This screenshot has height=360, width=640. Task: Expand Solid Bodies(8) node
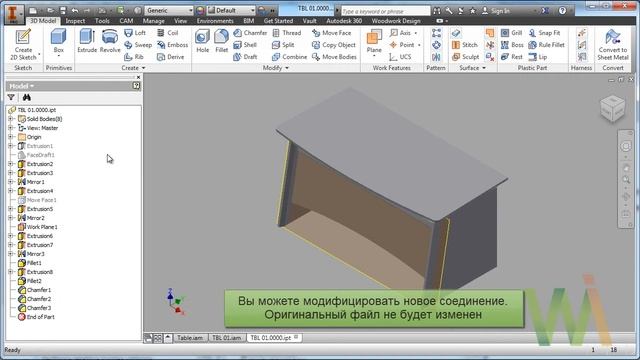(11, 119)
